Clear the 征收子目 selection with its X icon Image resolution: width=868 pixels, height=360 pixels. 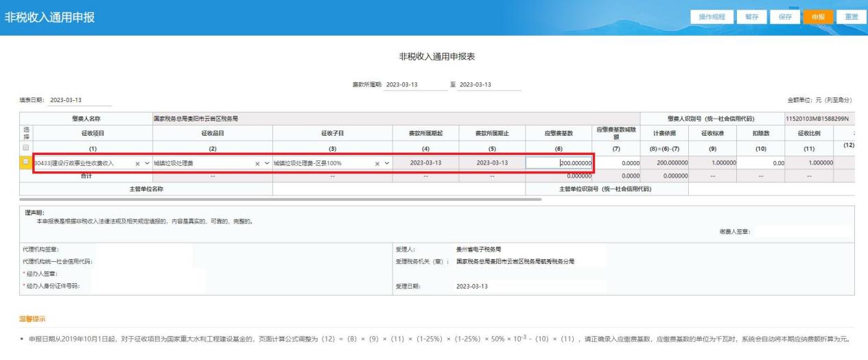(377, 163)
